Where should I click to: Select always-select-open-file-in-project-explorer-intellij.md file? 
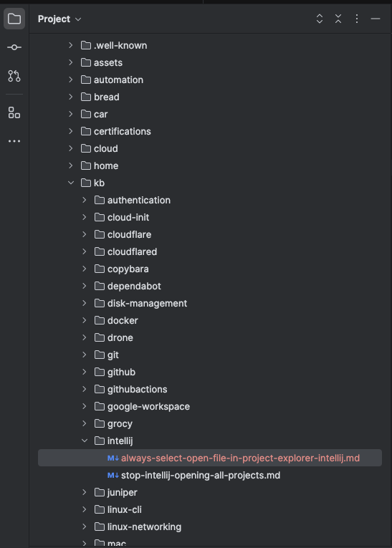210,458
